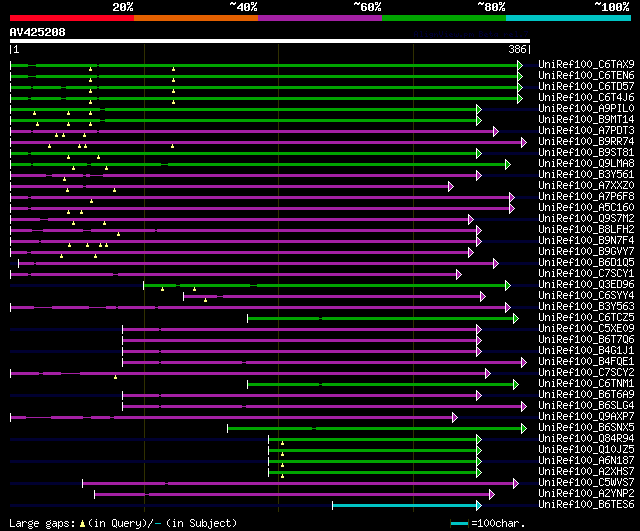Click the UniRef100_B6SNX5 label
The height and width of the screenshot is (531, 640).
(586, 428)
